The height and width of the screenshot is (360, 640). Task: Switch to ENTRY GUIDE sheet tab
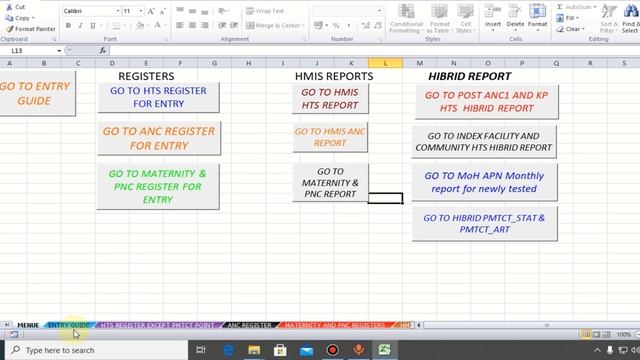(69, 325)
